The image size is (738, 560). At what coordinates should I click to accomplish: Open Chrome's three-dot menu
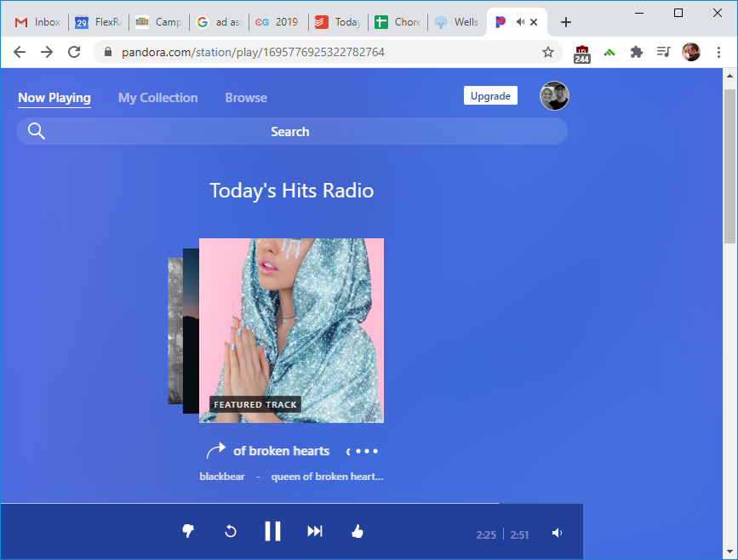718,52
